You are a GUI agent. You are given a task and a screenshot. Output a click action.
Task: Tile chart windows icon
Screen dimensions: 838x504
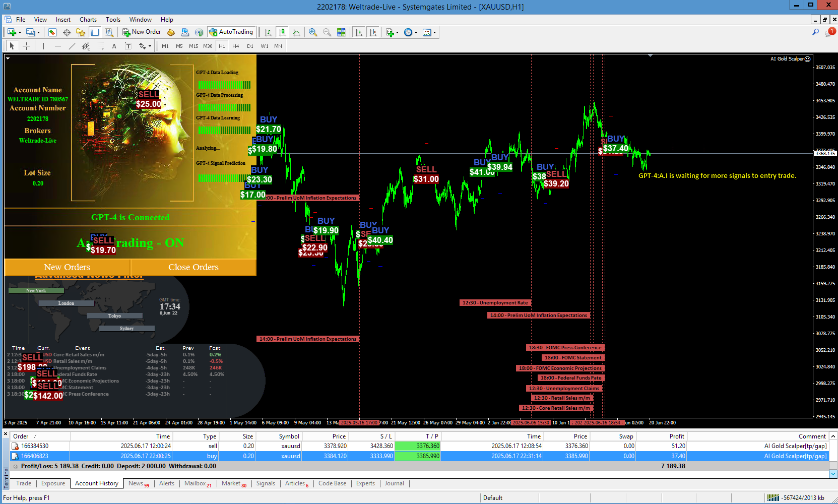(341, 32)
